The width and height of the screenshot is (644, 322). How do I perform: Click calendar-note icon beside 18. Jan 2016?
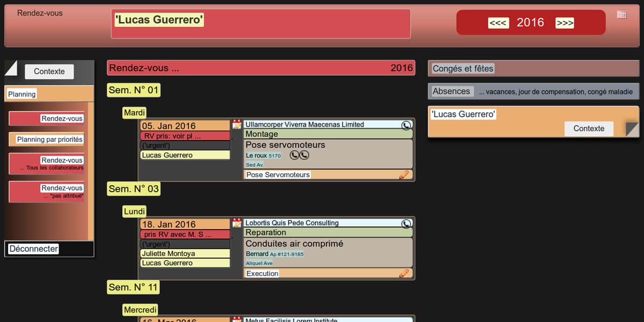pos(237,223)
